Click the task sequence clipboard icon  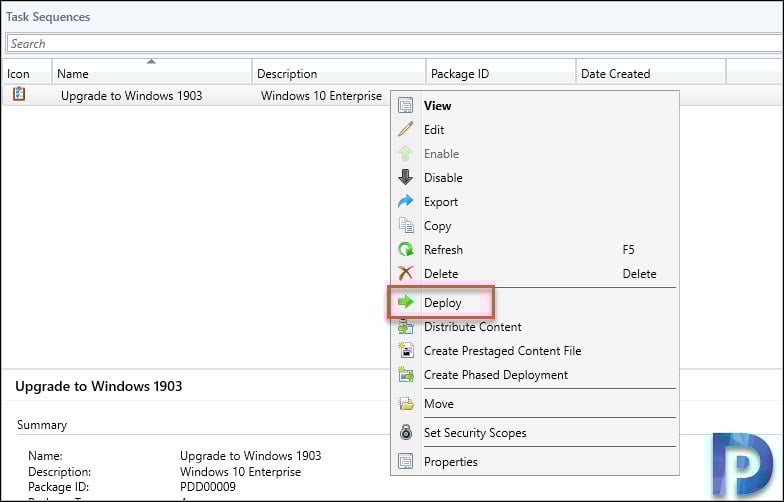tap(19, 94)
